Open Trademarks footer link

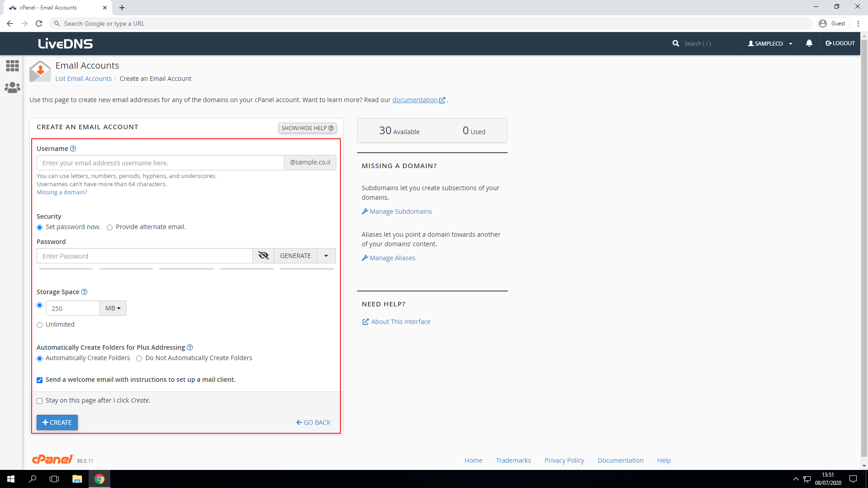coord(513,460)
